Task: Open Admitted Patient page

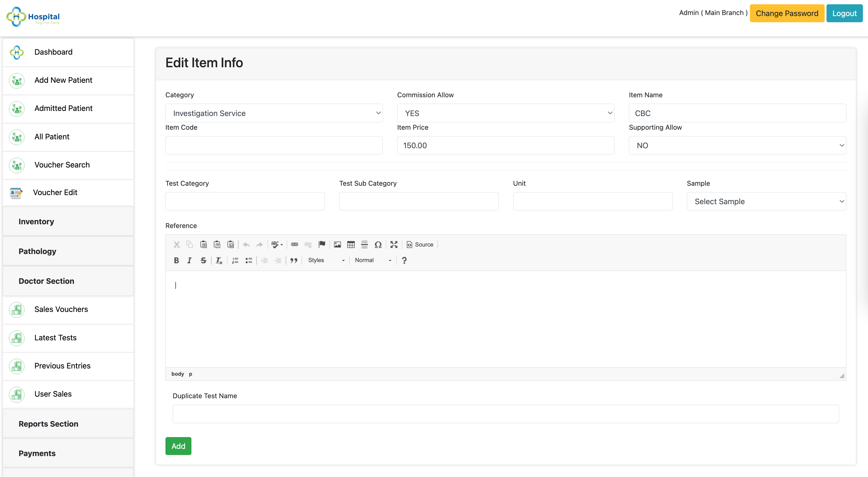Action: 68,109
